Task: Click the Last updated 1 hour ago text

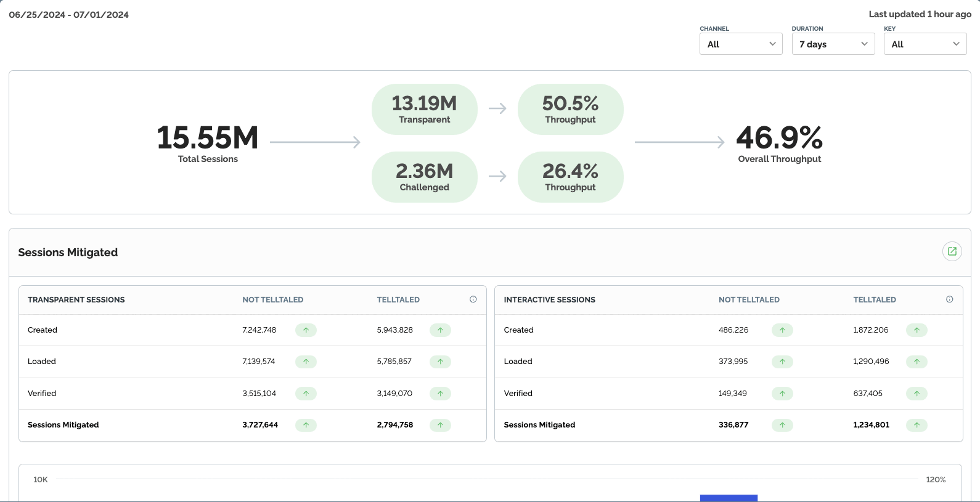Action: coord(920,14)
